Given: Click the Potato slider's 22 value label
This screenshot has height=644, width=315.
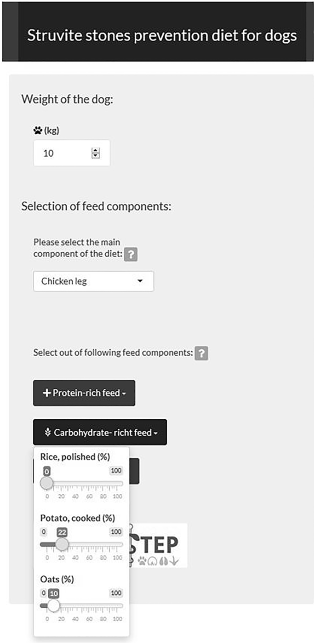Looking at the screenshot, I should point(62,532).
